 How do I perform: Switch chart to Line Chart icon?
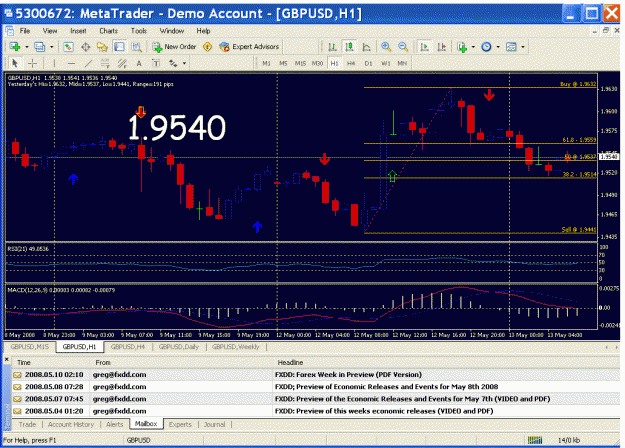[366, 47]
